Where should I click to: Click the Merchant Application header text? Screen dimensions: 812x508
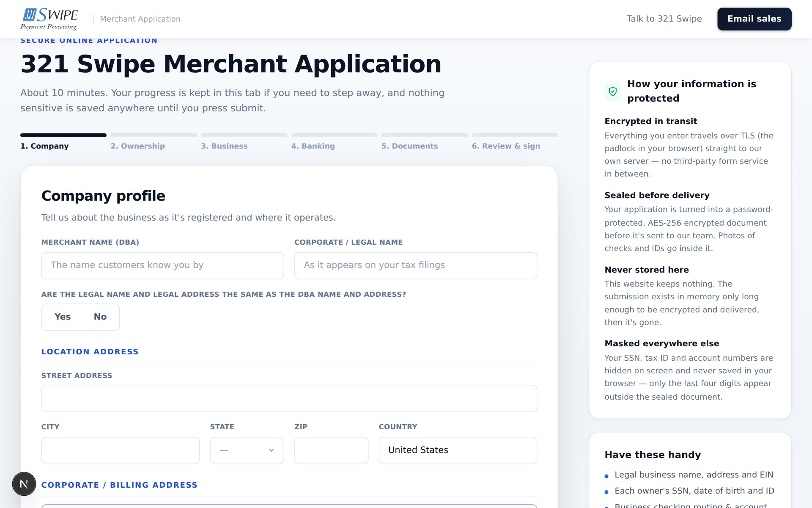click(x=140, y=19)
